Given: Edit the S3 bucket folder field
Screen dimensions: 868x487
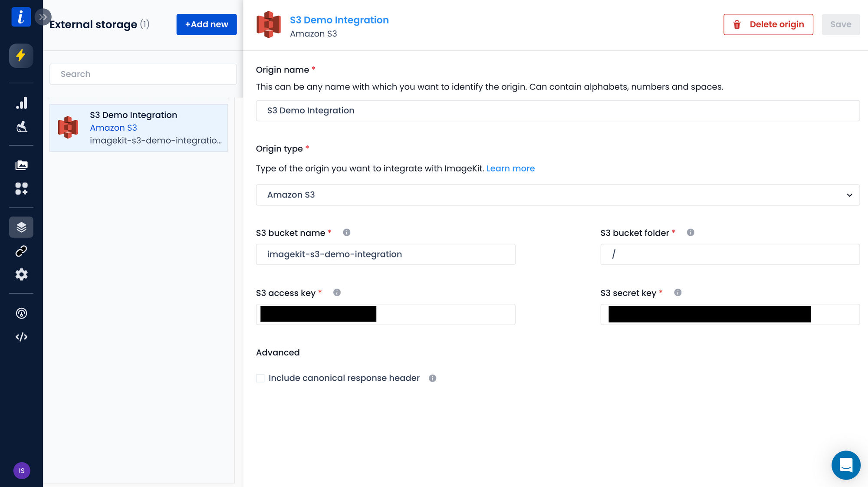Looking at the screenshot, I should (730, 254).
